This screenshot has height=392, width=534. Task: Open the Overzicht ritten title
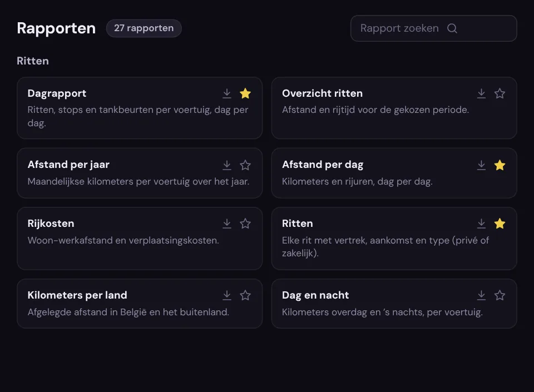pos(322,93)
